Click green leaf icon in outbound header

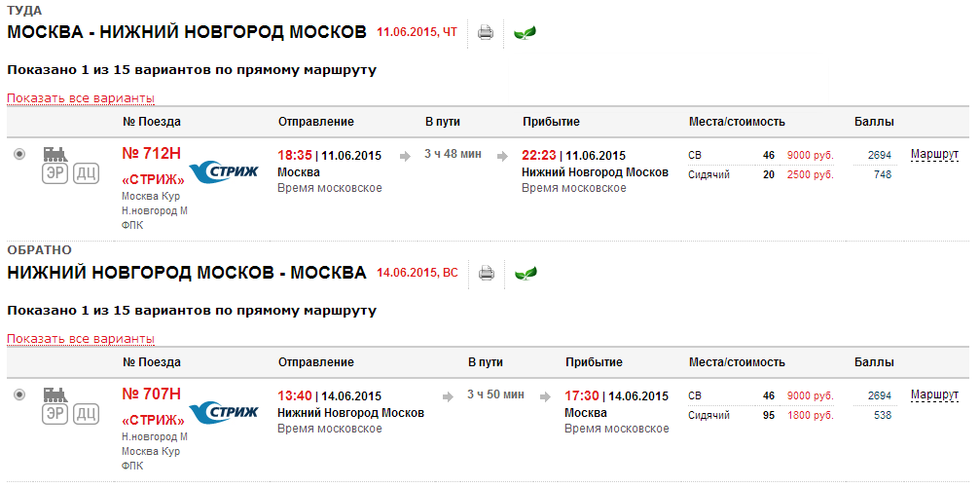pyautogui.click(x=526, y=33)
